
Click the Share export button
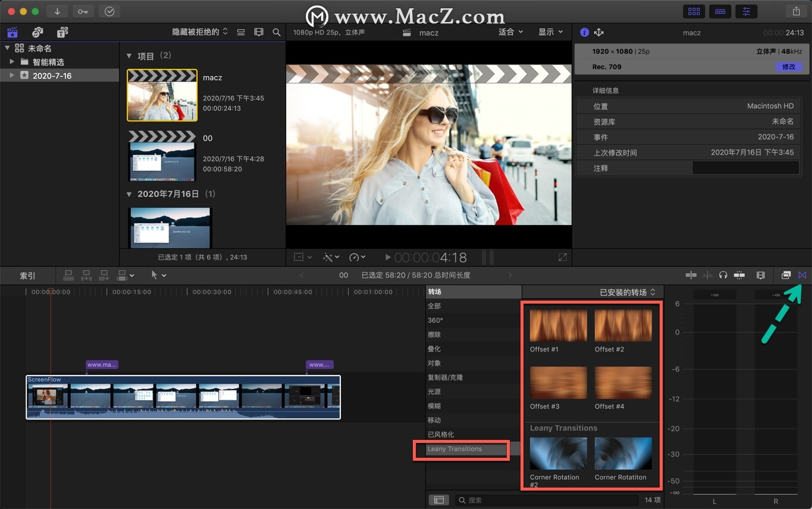pyautogui.click(x=796, y=11)
